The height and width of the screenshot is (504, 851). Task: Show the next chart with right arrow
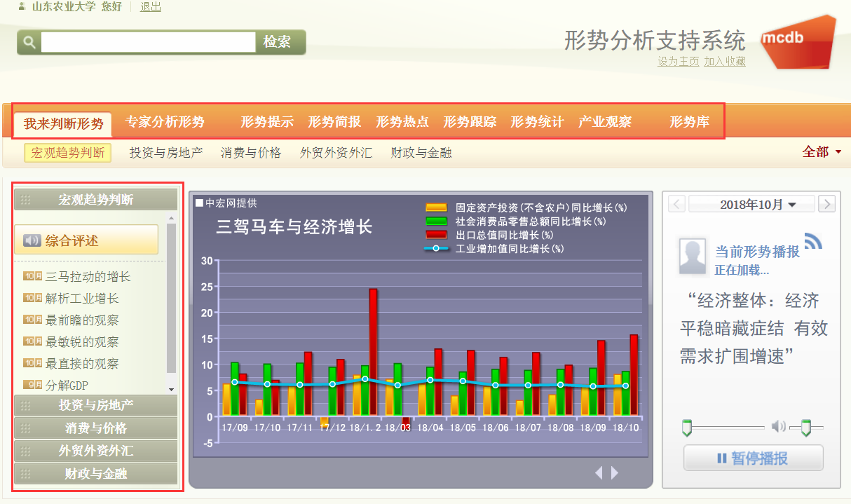click(615, 473)
